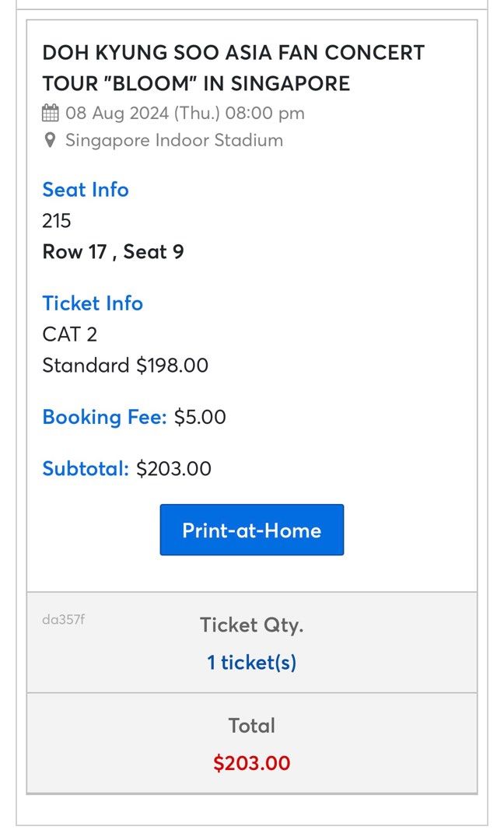Click the section number 215
Image resolution: width=504 pixels, height=840 pixels.
coord(57,221)
